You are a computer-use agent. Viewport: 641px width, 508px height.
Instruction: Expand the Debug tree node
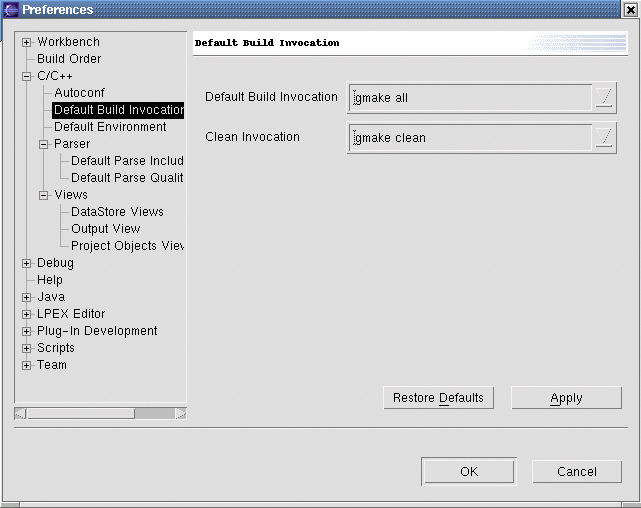pos(27,263)
